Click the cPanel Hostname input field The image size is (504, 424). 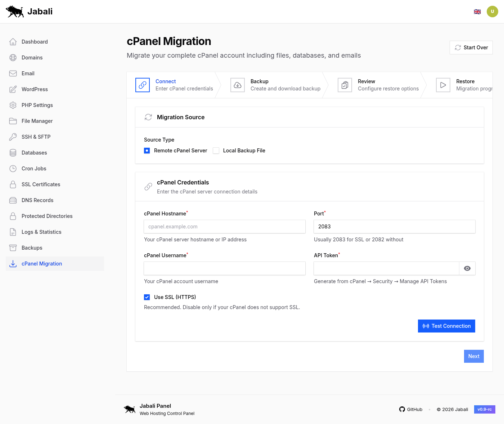click(224, 227)
